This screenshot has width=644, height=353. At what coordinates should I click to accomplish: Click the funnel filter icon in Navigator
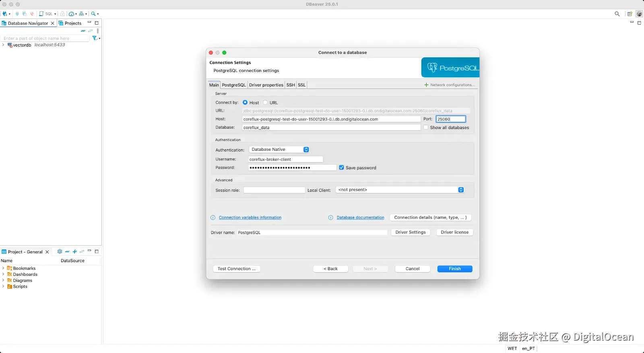point(95,38)
